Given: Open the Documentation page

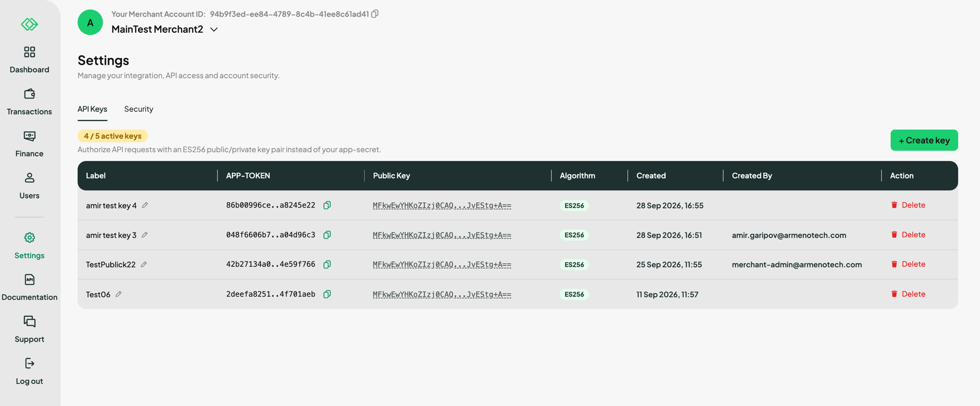Looking at the screenshot, I should [29, 287].
